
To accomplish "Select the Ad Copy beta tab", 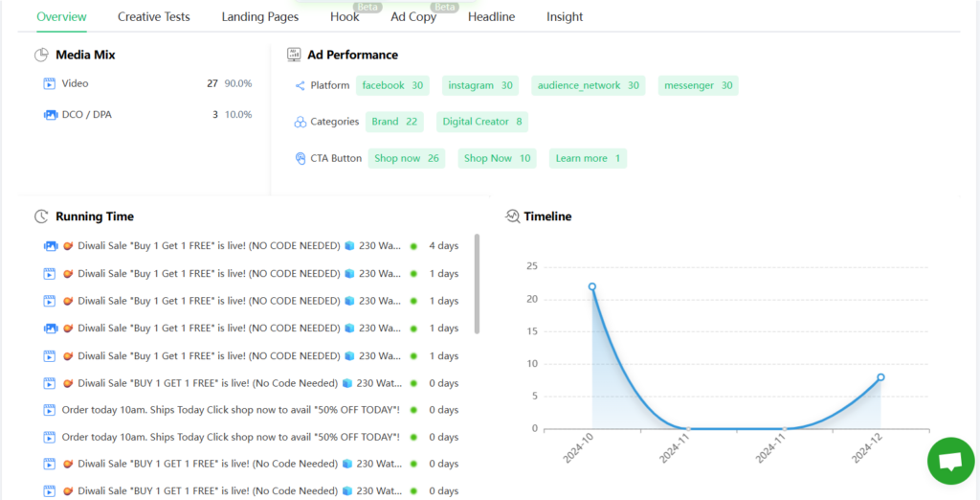I will pyautogui.click(x=412, y=17).
